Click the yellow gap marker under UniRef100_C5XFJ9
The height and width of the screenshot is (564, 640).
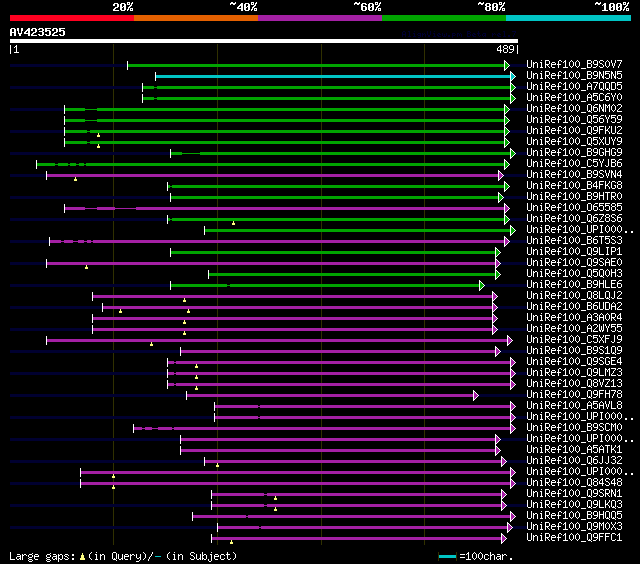(x=151, y=344)
